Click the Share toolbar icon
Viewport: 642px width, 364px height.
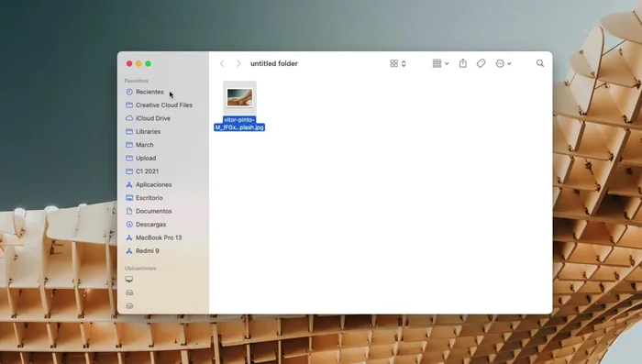462,63
